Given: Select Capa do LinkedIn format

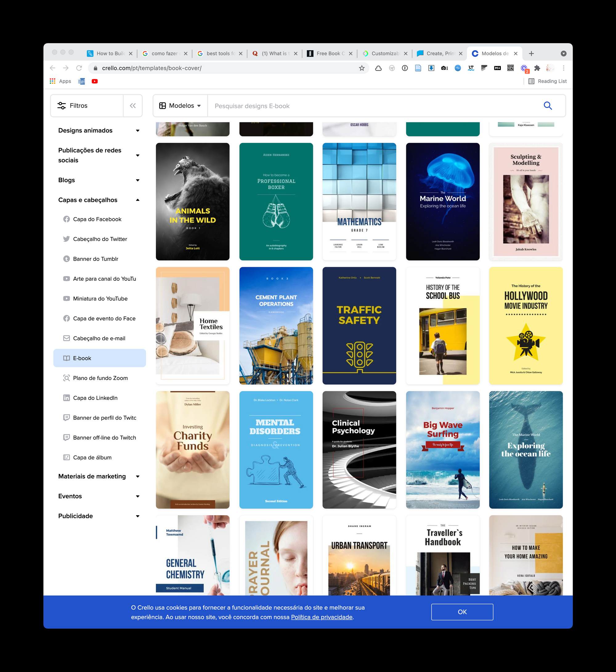Looking at the screenshot, I should tap(100, 397).
